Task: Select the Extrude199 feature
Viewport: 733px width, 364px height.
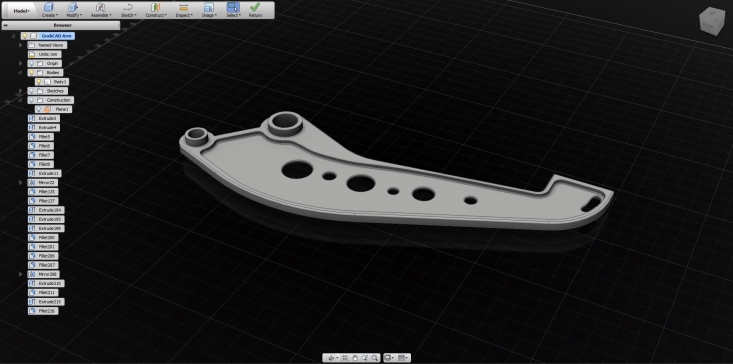Action: [47, 228]
